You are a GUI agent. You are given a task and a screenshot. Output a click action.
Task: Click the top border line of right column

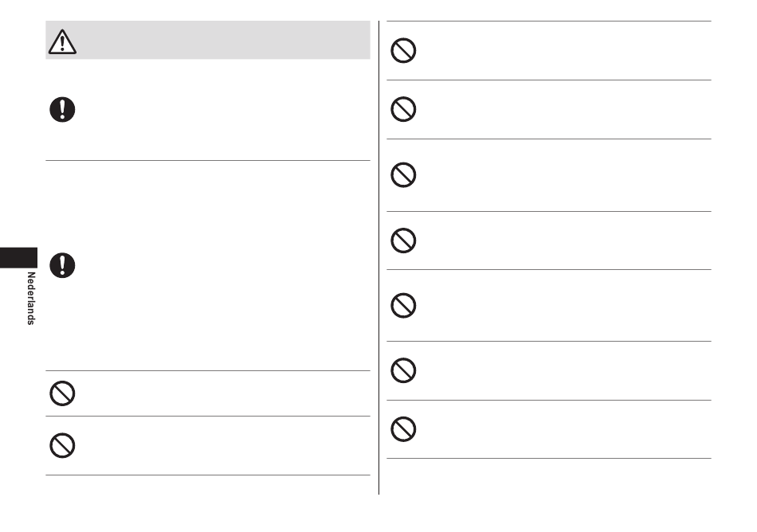click(x=548, y=22)
